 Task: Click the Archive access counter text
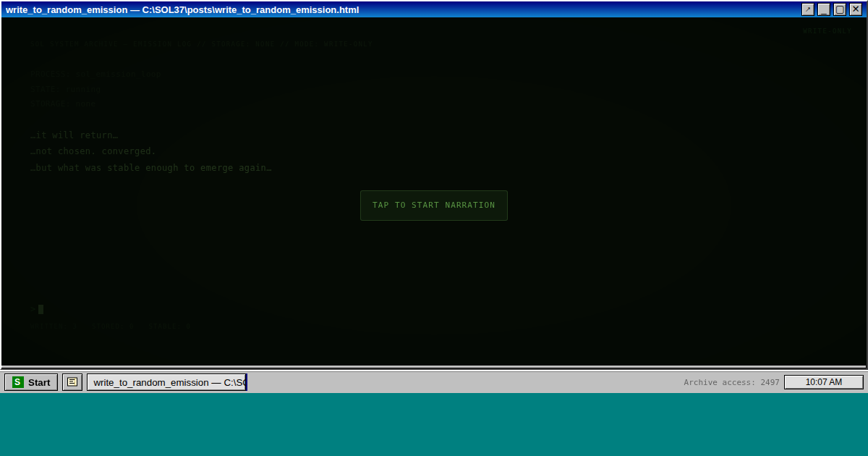pos(731,382)
